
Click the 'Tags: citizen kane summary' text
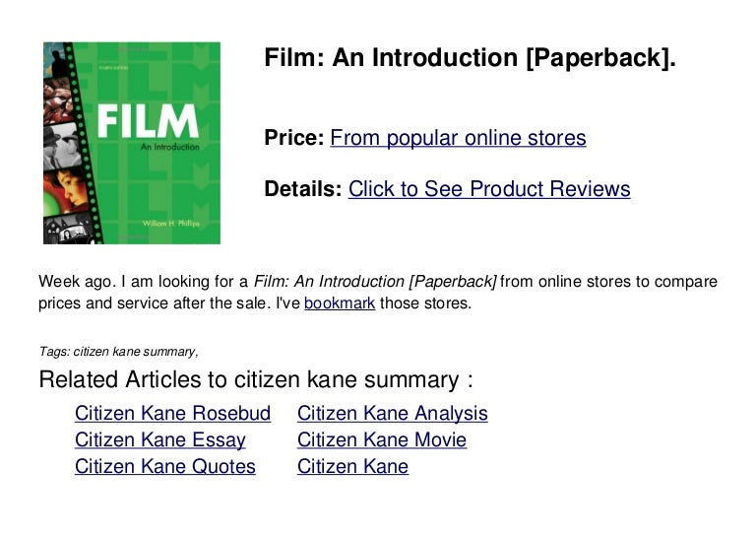click(x=118, y=352)
